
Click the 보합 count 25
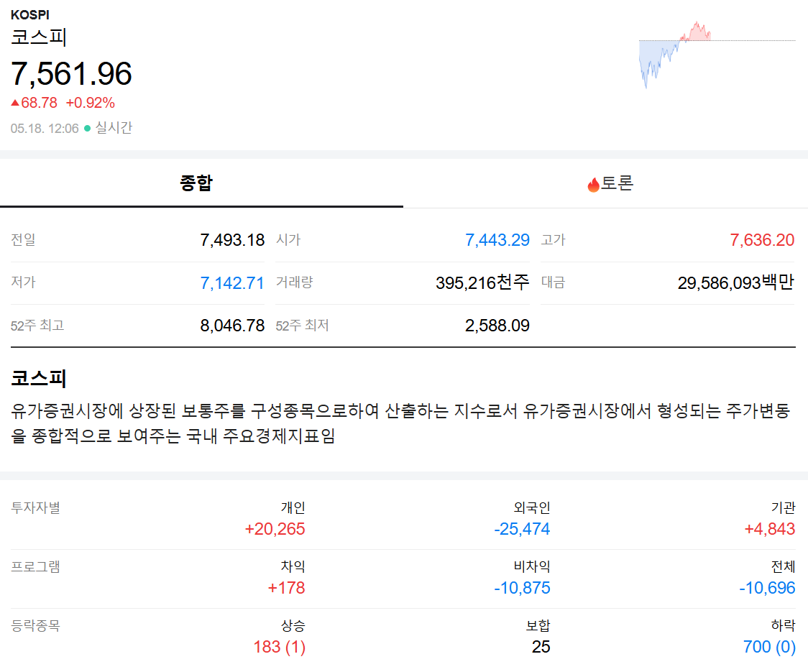(541, 647)
